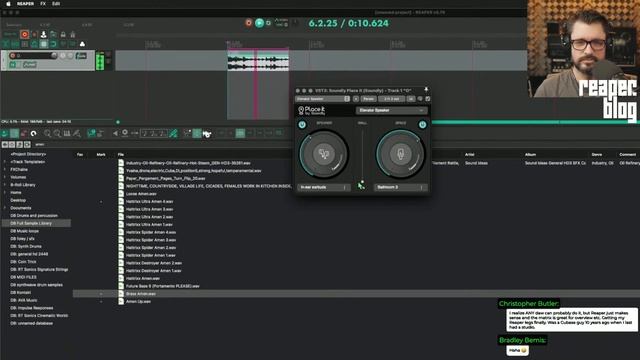Open the track 1 FX button
Viewport: 640px width, 360px height.
pyautogui.click(x=13, y=64)
